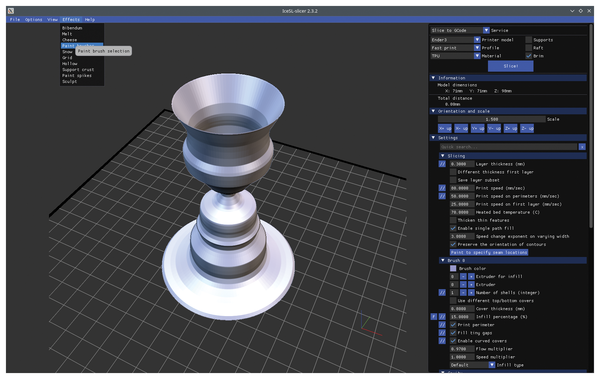Viewport: 600px width, 379px height.
Task: Click the paint icon beside Number of shells
Action: pos(442,292)
